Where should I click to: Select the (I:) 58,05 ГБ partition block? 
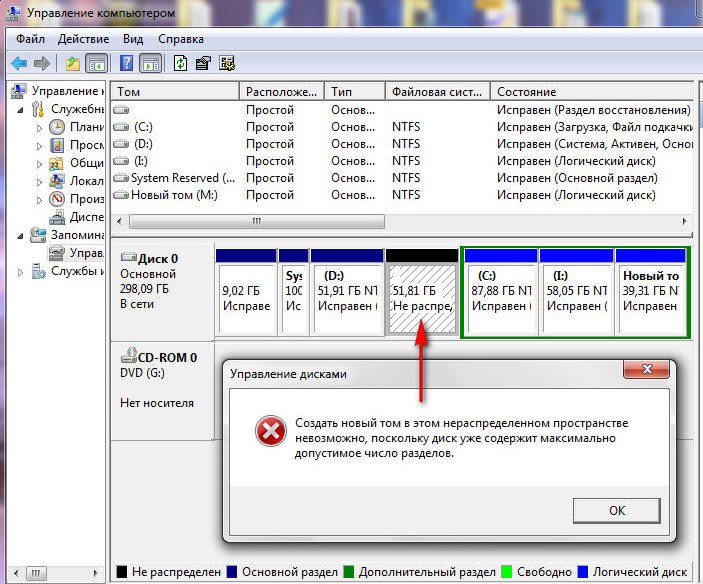[576, 292]
